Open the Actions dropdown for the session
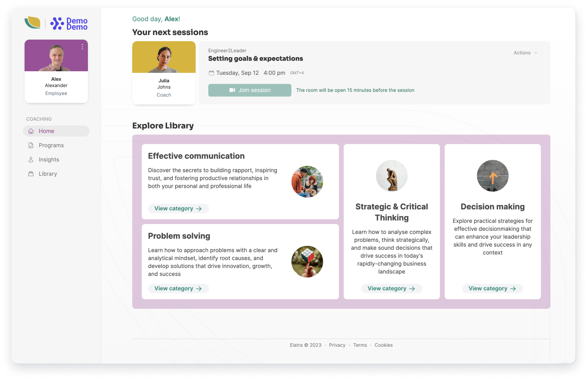Screen dimensions: 588x380 525,53
